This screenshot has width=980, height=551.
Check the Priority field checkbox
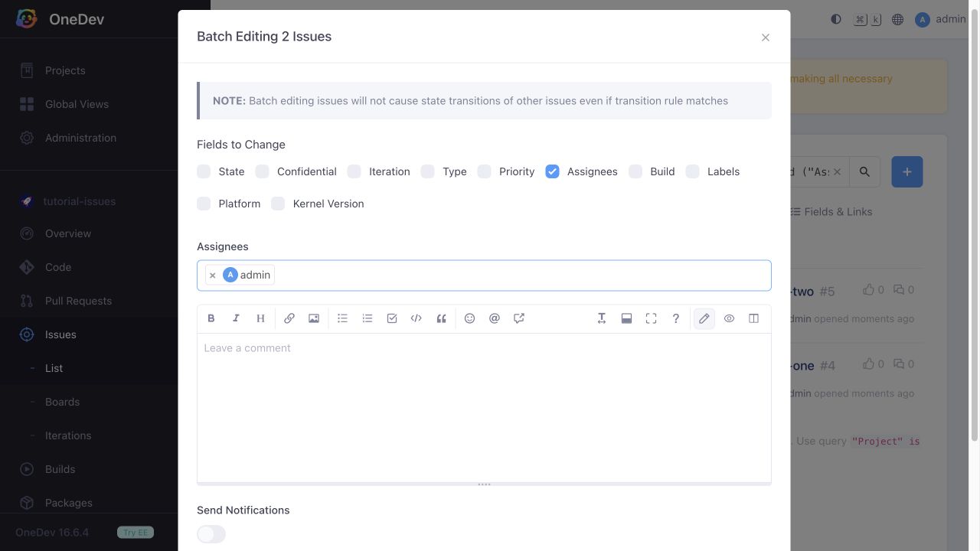pos(484,171)
